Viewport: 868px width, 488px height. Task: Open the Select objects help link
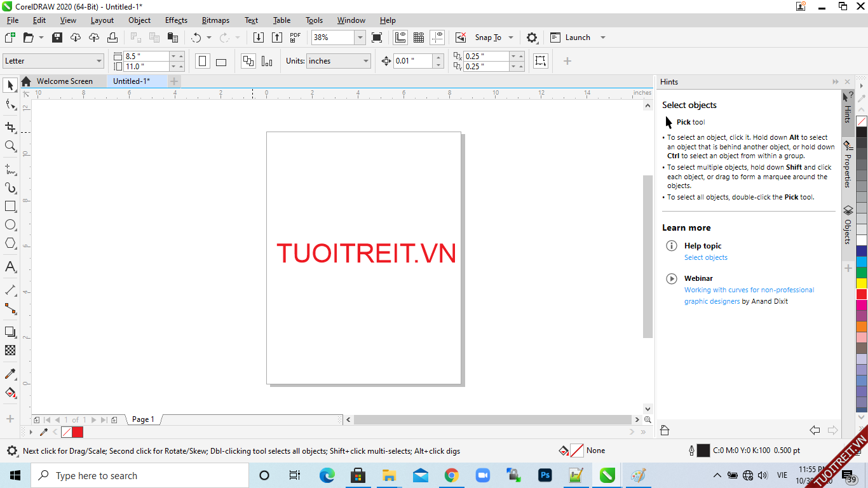tap(705, 257)
